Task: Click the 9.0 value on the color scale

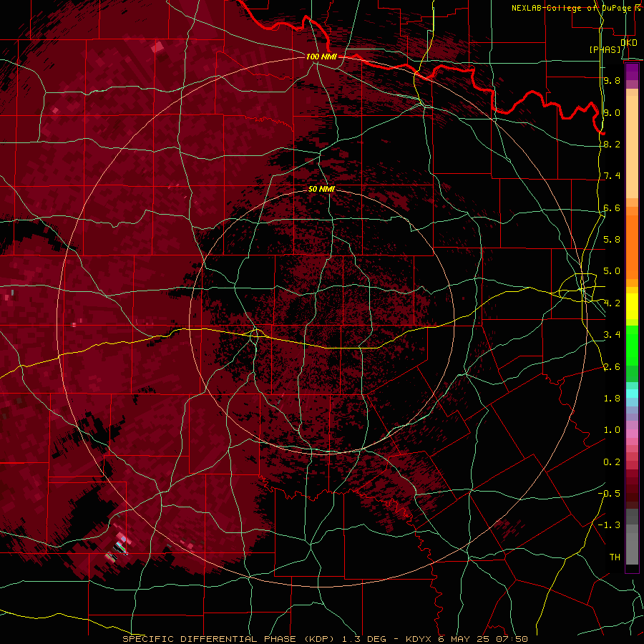Action: (612, 112)
